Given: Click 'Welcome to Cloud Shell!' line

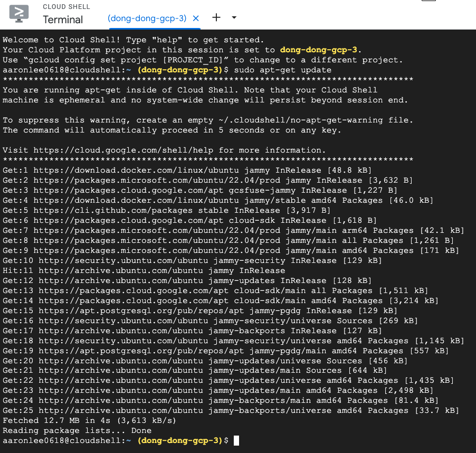Looking at the screenshot, I should pos(134,40).
